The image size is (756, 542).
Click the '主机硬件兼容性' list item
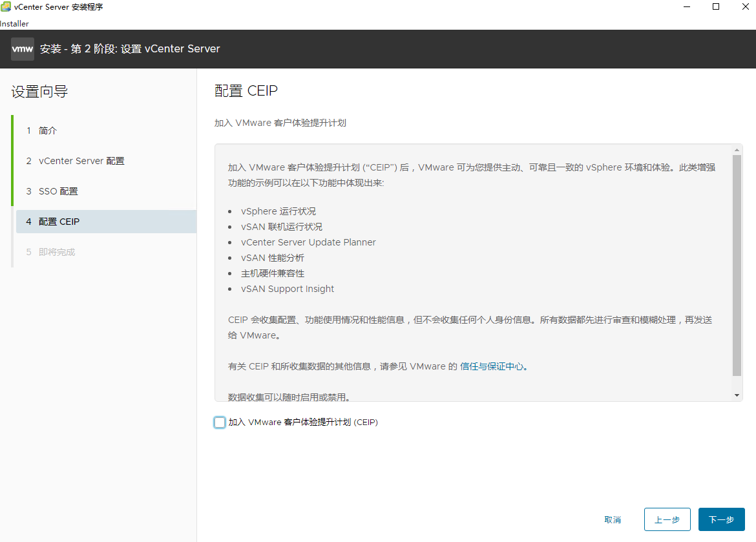(x=273, y=273)
